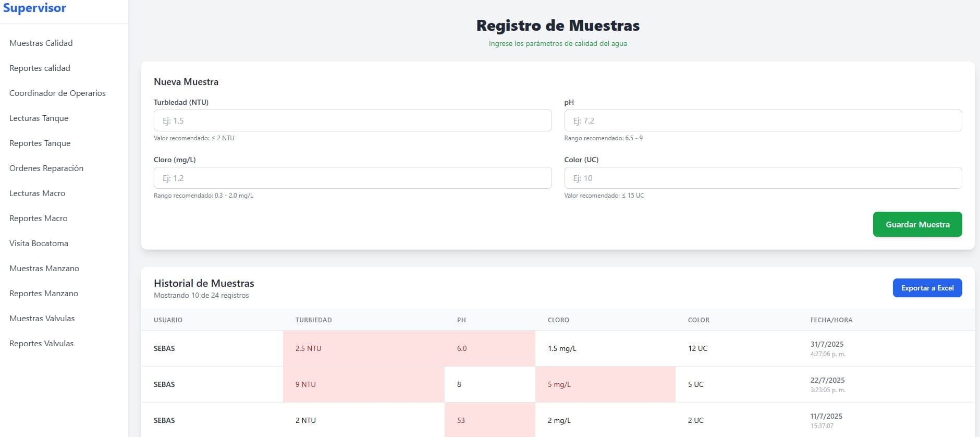Click the TURBIEDAD column header
This screenshot has width=980, height=437.
(x=313, y=320)
